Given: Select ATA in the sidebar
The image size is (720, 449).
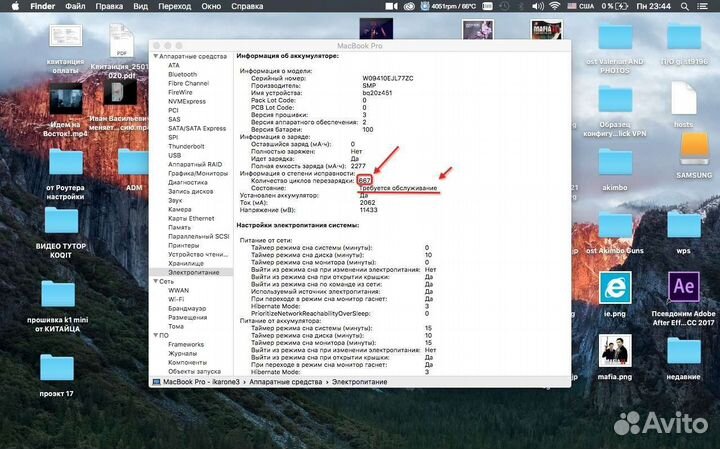Looking at the screenshot, I should 174,65.
